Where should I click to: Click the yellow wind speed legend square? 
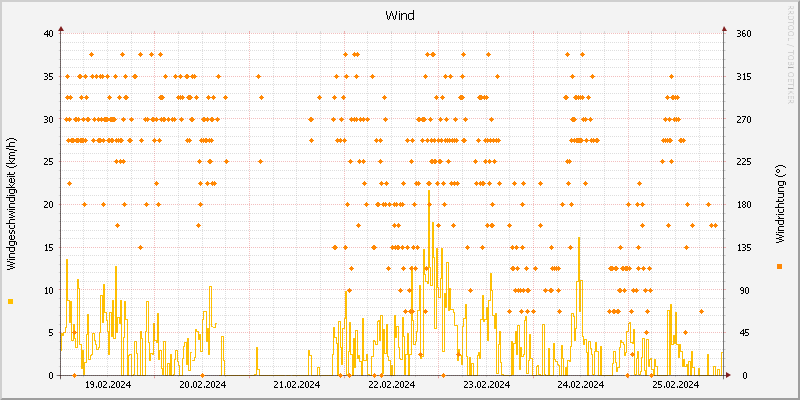pyautogui.click(x=11, y=302)
